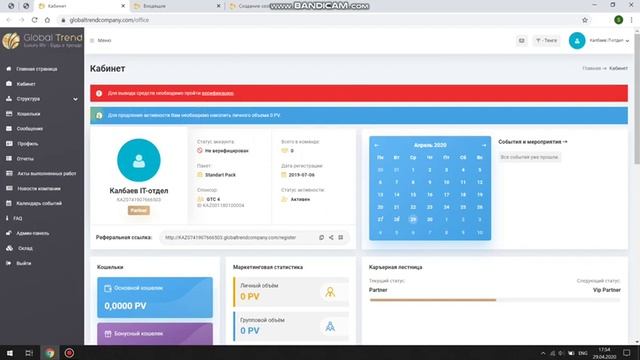Click the Partner status badge
The width and height of the screenshot is (640, 360).
coord(139,210)
